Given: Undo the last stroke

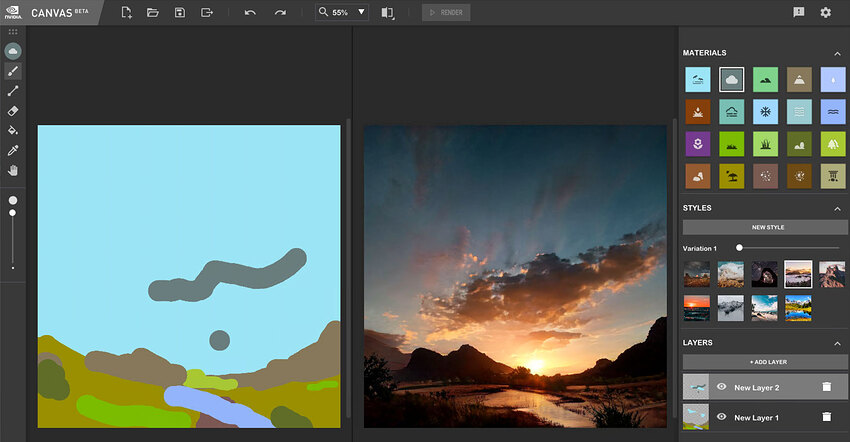Looking at the screenshot, I should (250, 12).
